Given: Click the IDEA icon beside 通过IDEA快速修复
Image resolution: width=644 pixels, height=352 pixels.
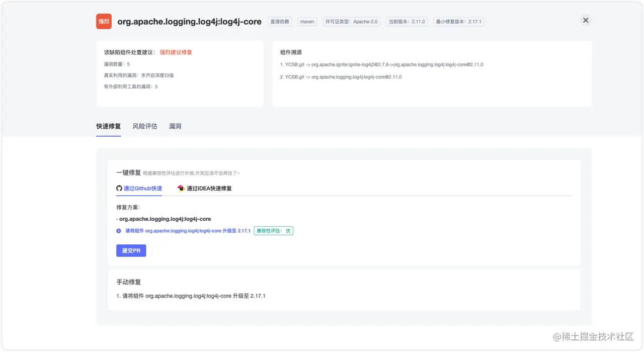Looking at the screenshot, I should point(181,189).
